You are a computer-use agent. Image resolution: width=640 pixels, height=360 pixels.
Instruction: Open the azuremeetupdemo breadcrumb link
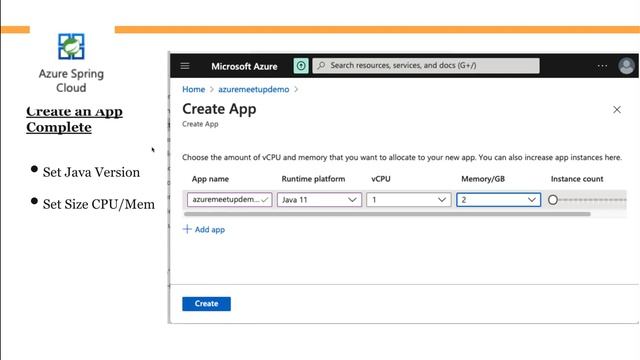(x=253, y=89)
